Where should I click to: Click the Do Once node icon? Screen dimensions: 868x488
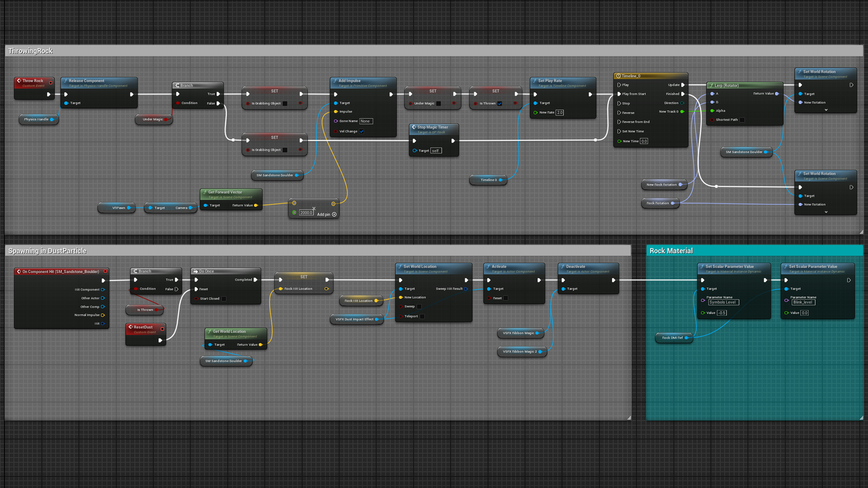pyautogui.click(x=196, y=271)
